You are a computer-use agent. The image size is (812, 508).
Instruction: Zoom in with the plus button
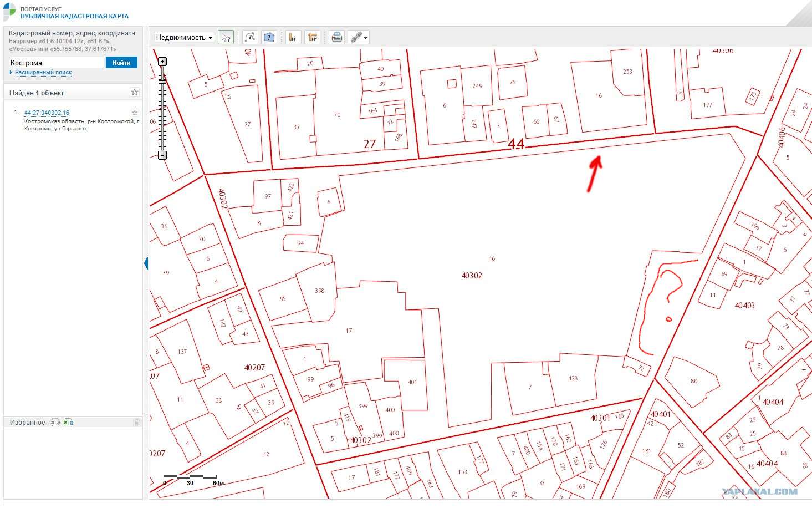162,62
